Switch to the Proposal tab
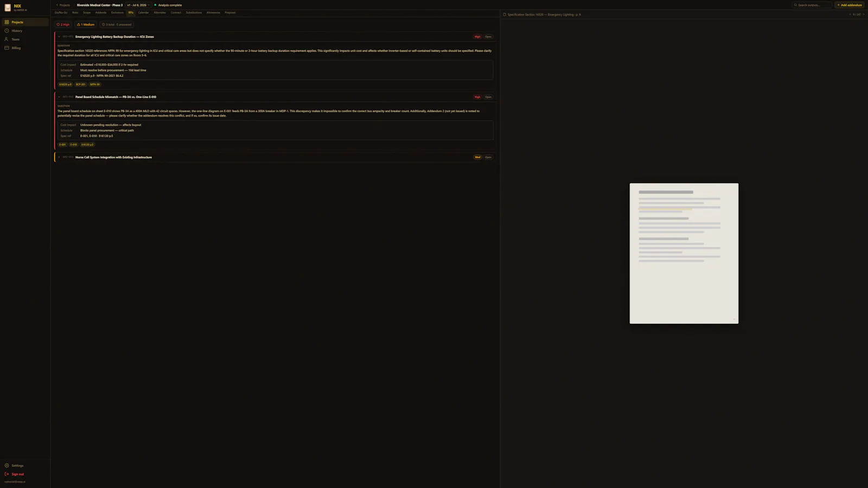868x488 pixels. (x=230, y=12)
